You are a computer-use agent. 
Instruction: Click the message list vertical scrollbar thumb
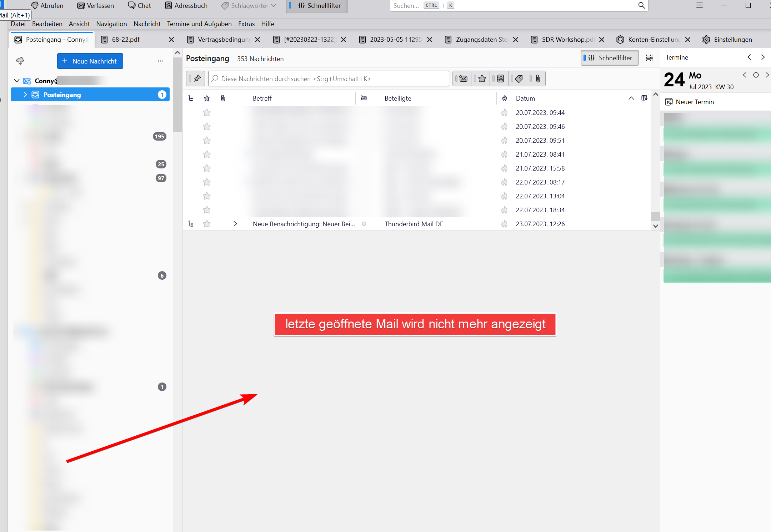[655, 216]
